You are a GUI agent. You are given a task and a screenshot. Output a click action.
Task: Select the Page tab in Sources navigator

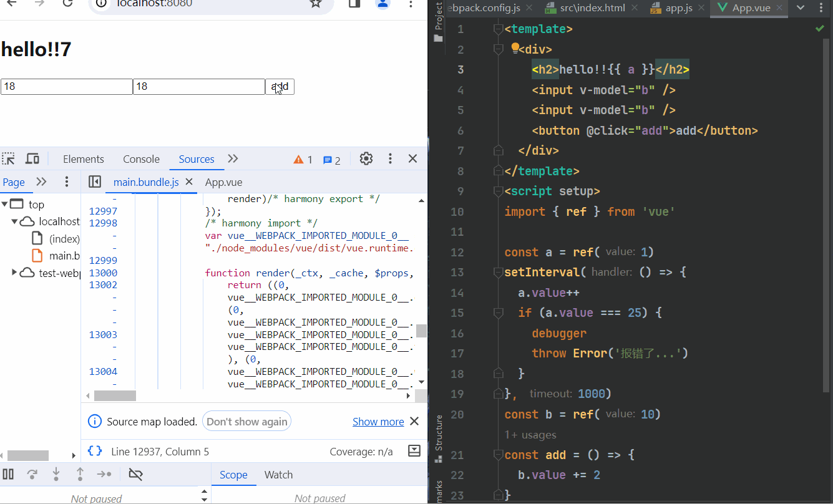click(14, 182)
